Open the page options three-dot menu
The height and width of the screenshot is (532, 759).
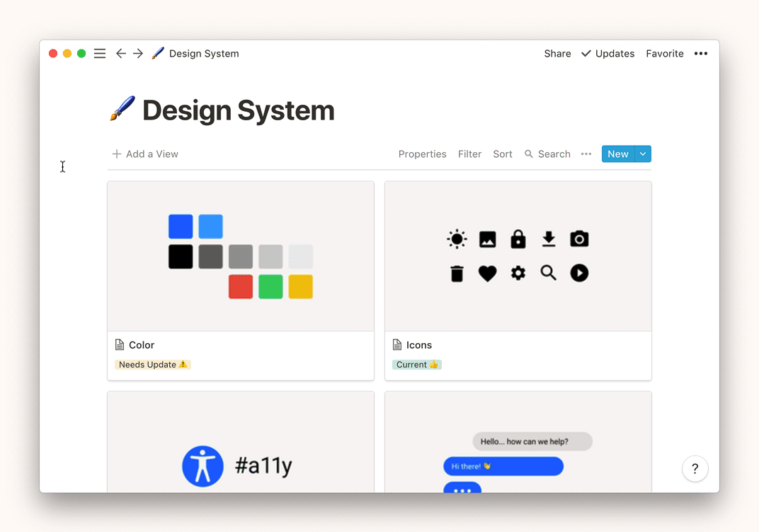click(701, 54)
